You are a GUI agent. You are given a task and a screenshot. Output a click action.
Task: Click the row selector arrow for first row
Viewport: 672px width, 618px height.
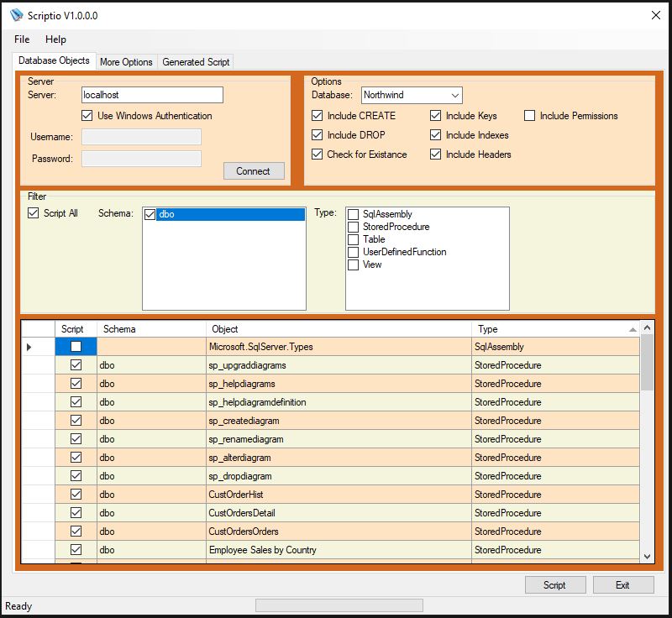(x=29, y=347)
